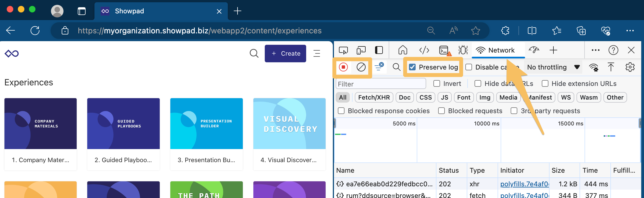This screenshot has height=198, width=644.
Task: Toggle the network filter bar
Action: (379, 67)
